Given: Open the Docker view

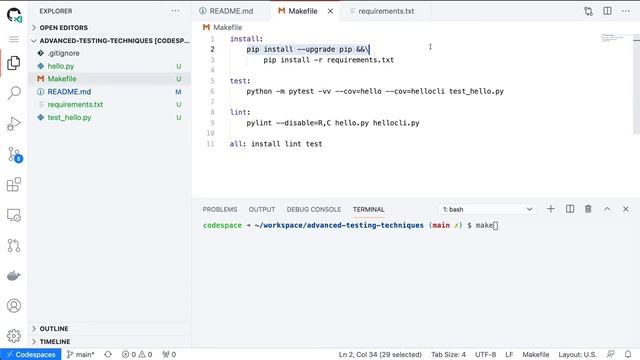Looking at the screenshot, I should click(14, 276).
